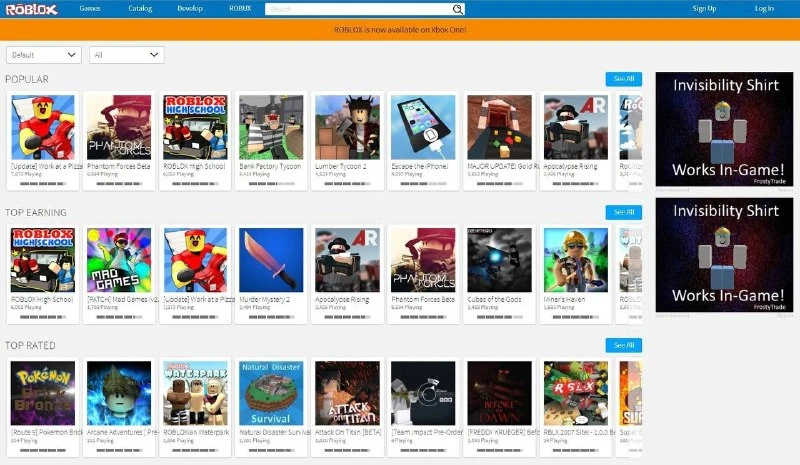The image size is (800, 465).
Task: Click Lumber Tycoon 2 title text
Action: pos(341,166)
